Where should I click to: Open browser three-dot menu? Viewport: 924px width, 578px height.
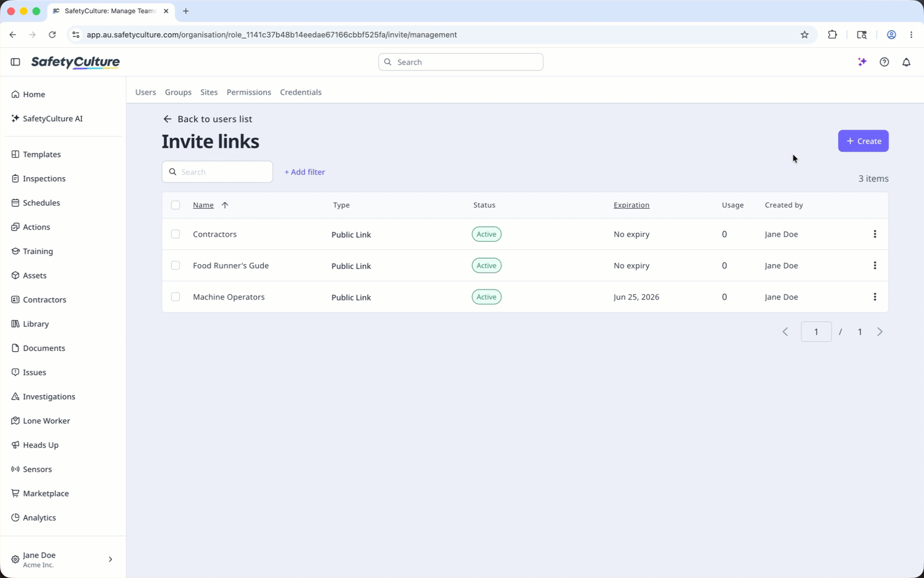tap(911, 35)
